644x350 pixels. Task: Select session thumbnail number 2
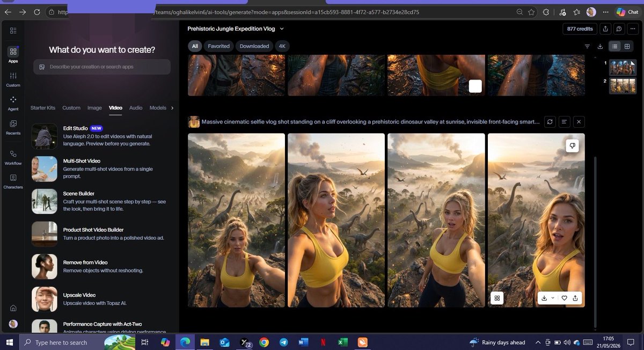pyautogui.click(x=623, y=85)
